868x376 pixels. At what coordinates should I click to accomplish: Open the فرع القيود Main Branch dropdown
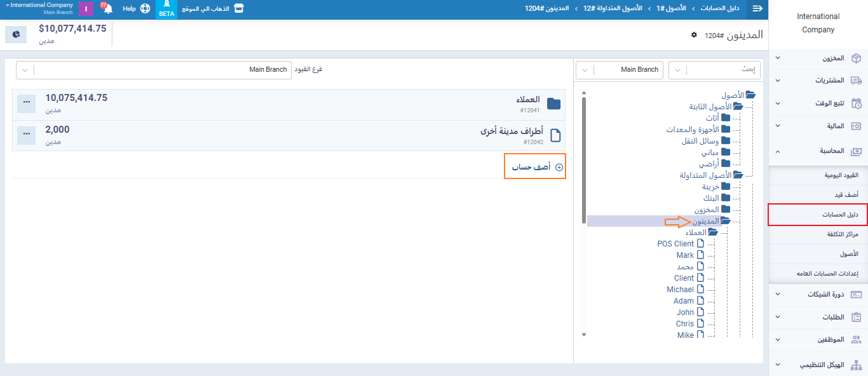(x=162, y=70)
